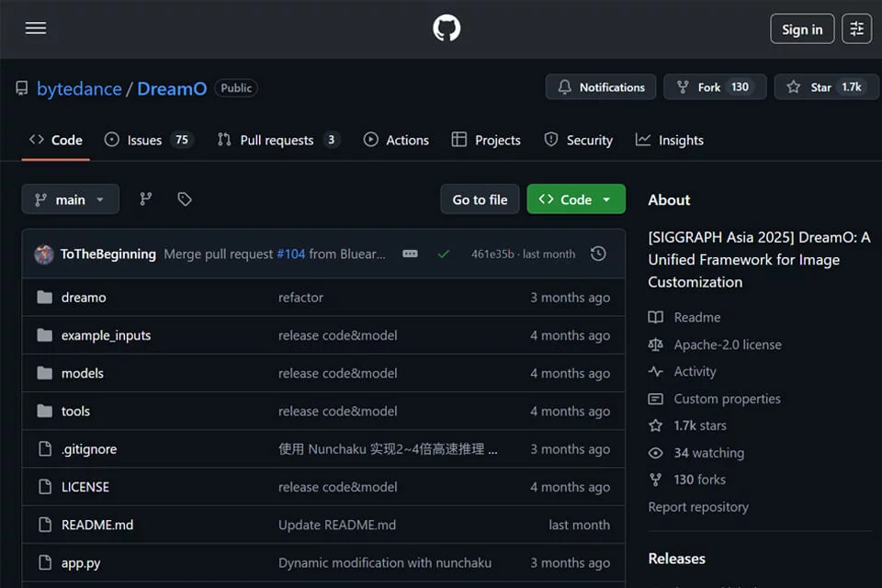Open the models folder

click(x=83, y=373)
